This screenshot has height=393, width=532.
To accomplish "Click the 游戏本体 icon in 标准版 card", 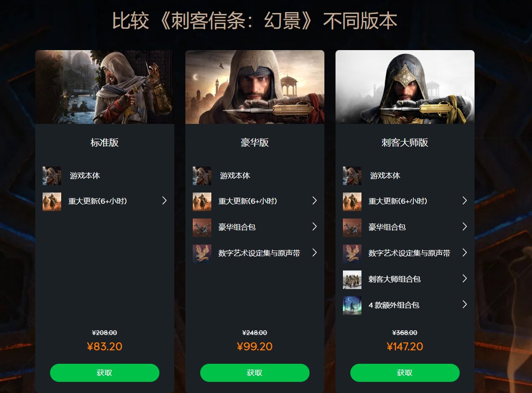I will coord(52,175).
